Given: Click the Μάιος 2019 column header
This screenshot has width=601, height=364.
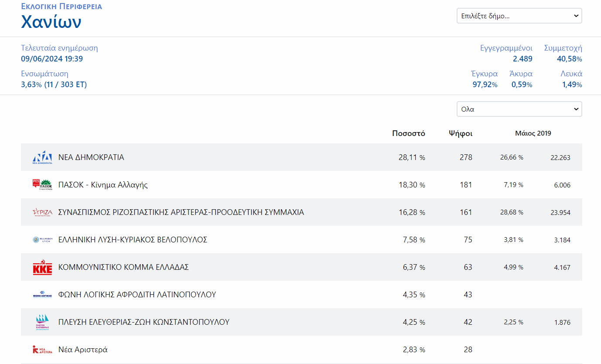Looking at the screenshot, I should (533, 133).
